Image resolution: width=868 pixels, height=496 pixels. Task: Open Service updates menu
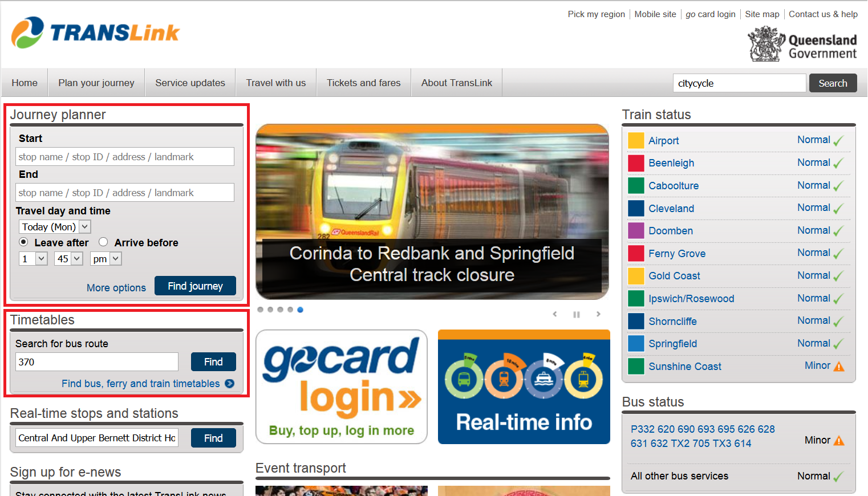(190, 83)
